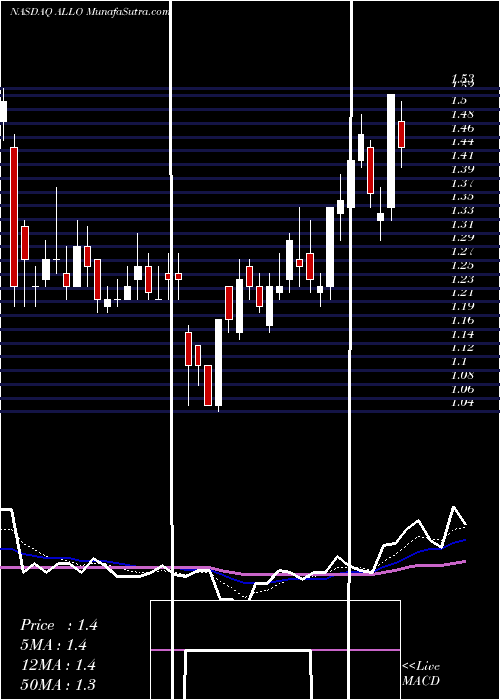Screen dimensions: 500x700
Task: Select the 1.21 price axis label
Action: pos(463,292)
